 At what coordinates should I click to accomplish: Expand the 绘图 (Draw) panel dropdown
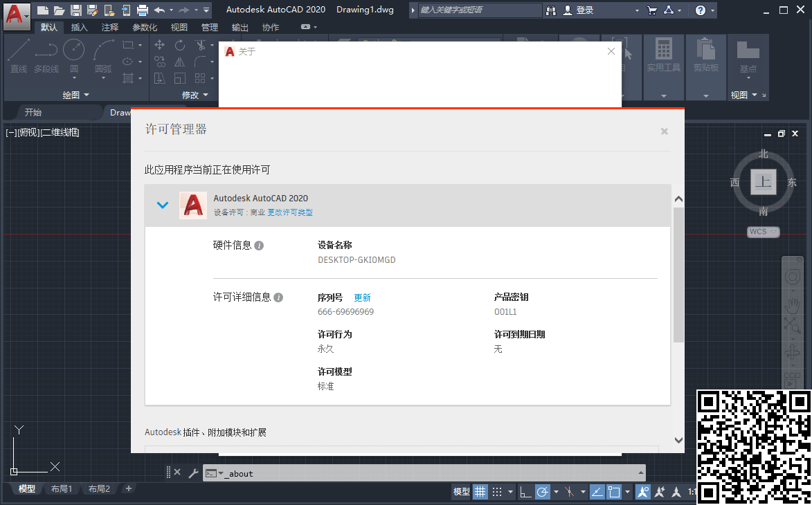(75, 95)
